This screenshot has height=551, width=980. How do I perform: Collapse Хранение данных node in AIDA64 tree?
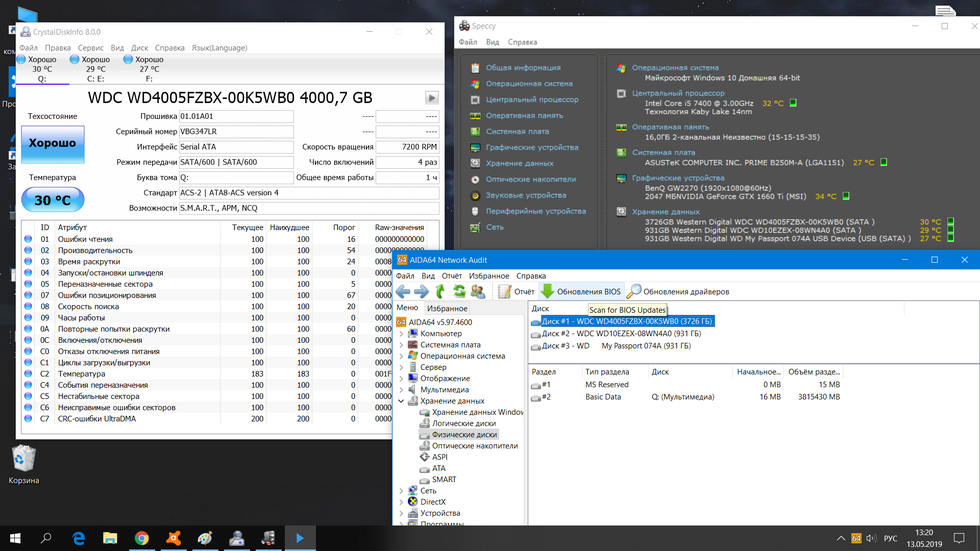pyautogui.click(x=401, y=401)
